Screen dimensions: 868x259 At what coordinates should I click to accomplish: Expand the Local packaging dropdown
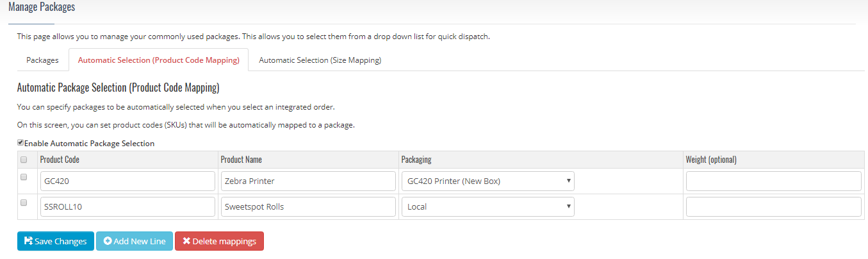coord(487,206)
